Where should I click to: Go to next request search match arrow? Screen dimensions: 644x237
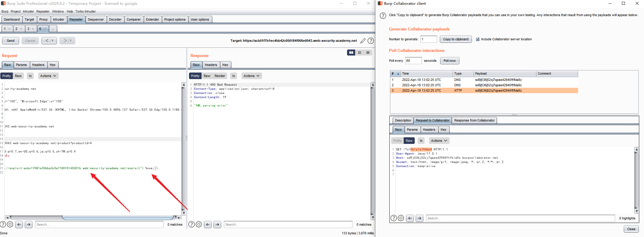(x=29, y=224)
